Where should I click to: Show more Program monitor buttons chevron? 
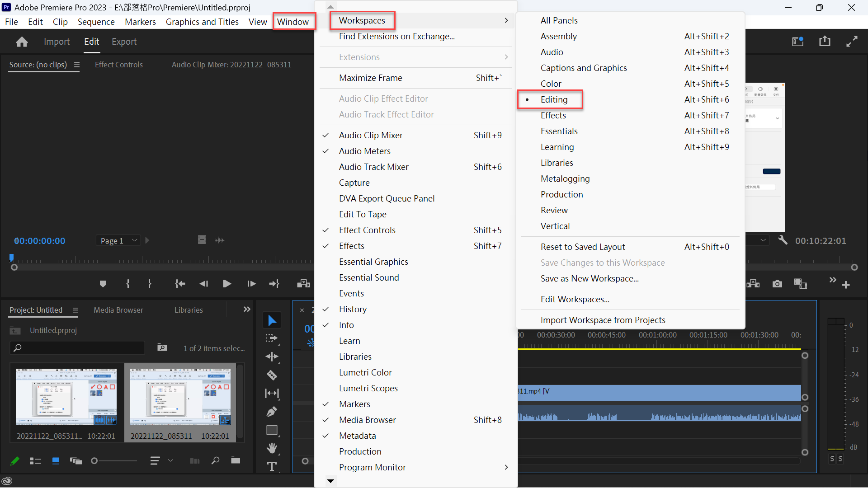[x=833, y=280]
